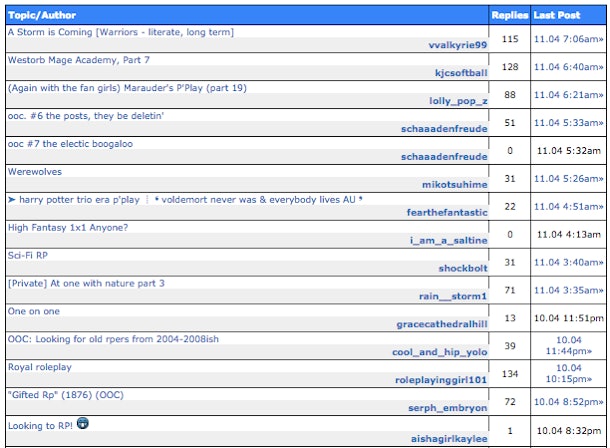Image resolution: width=610 pixels, height=448 pixels.
Task: Open High Fantasy 1x1 Anyone? topic
Action: (68, 228)
